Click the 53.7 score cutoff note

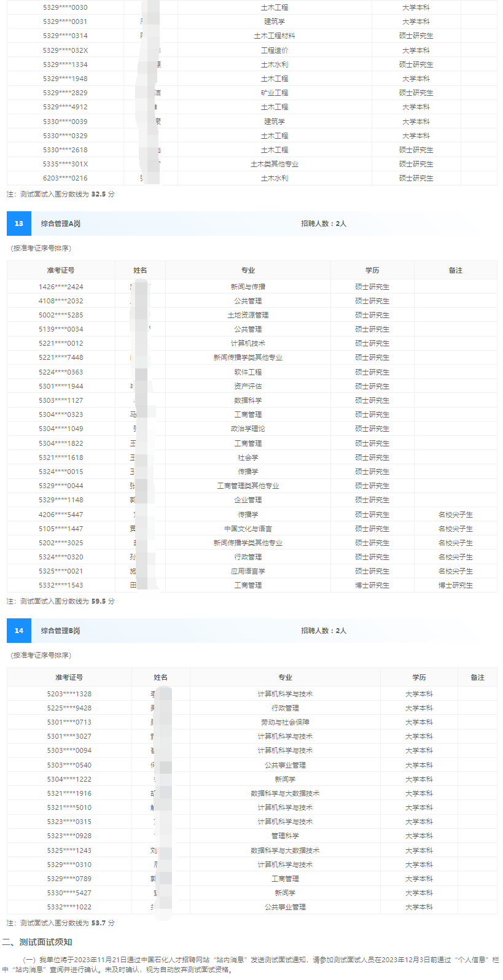click(61, 923)
